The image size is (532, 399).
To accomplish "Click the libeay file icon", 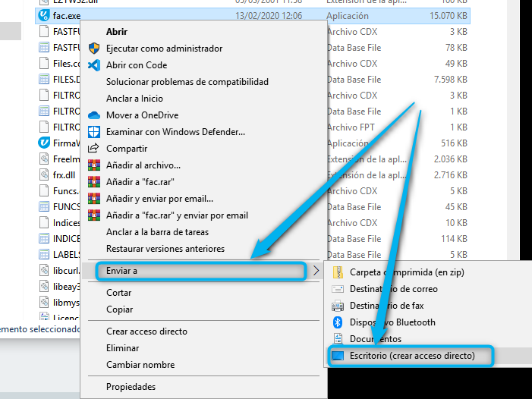I will (x=44, y=287).
